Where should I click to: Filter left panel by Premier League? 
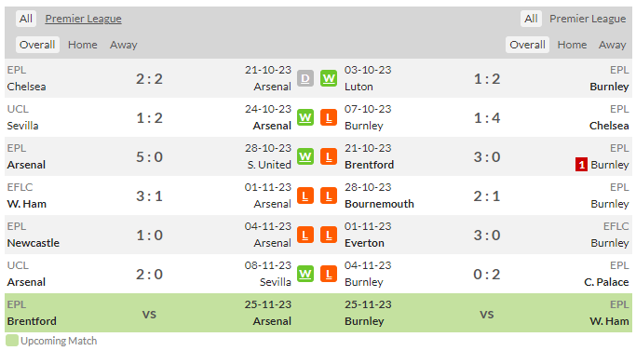click(83, 19)
